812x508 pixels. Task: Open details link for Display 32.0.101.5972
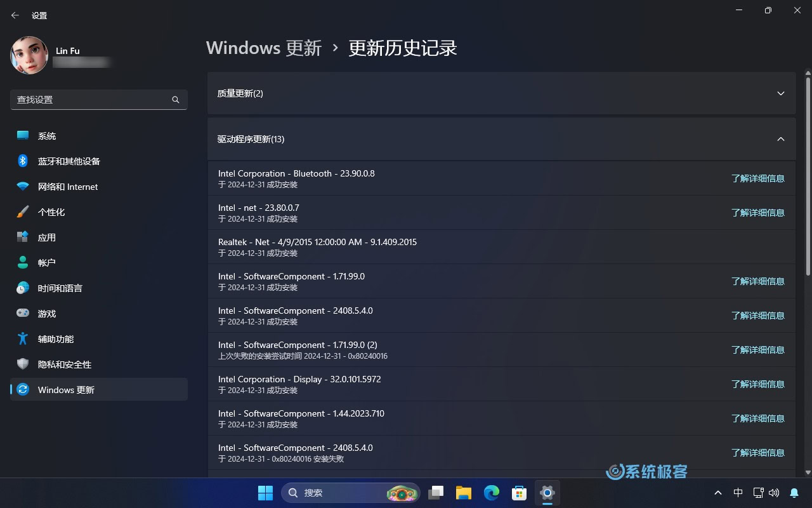click(758, 384)
